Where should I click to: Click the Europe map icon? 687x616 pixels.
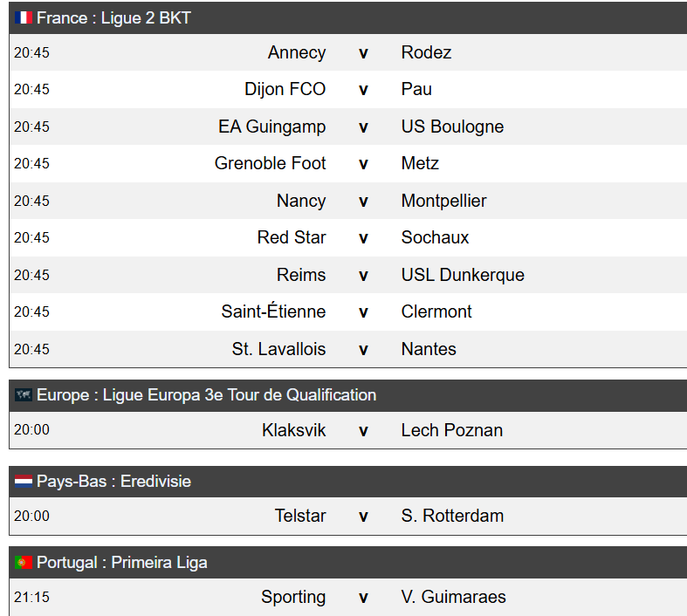tap(24, 395)
